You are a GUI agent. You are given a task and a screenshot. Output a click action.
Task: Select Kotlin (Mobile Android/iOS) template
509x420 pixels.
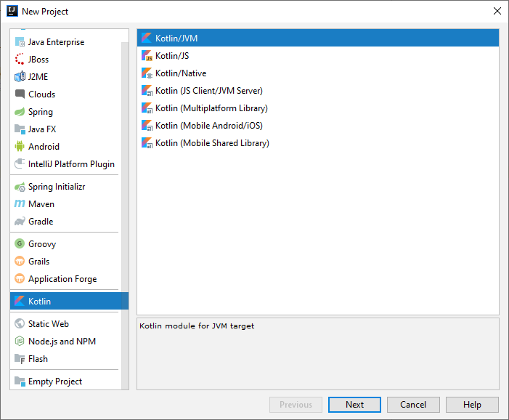point(208,126)
